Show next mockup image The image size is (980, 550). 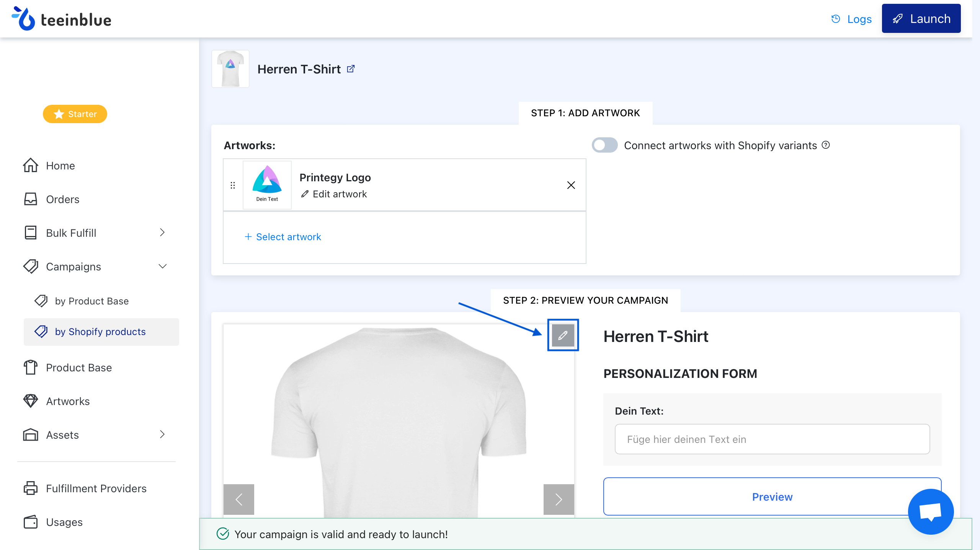pyautogui.click(x=559, y=499)
